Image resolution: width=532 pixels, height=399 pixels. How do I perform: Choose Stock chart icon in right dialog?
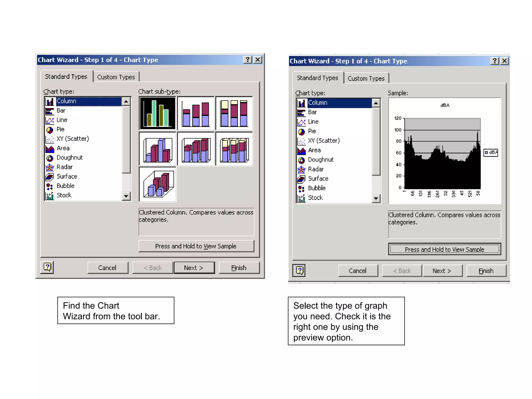pos(301,198)
